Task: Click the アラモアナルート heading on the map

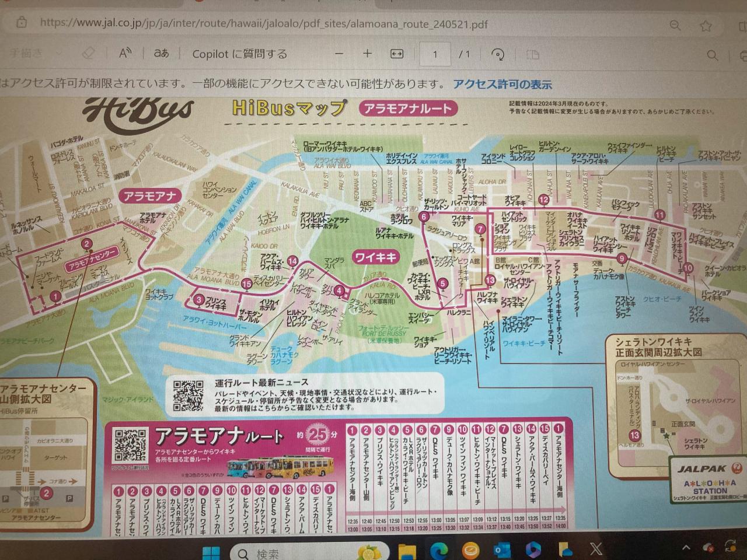Action: [407, 108]
